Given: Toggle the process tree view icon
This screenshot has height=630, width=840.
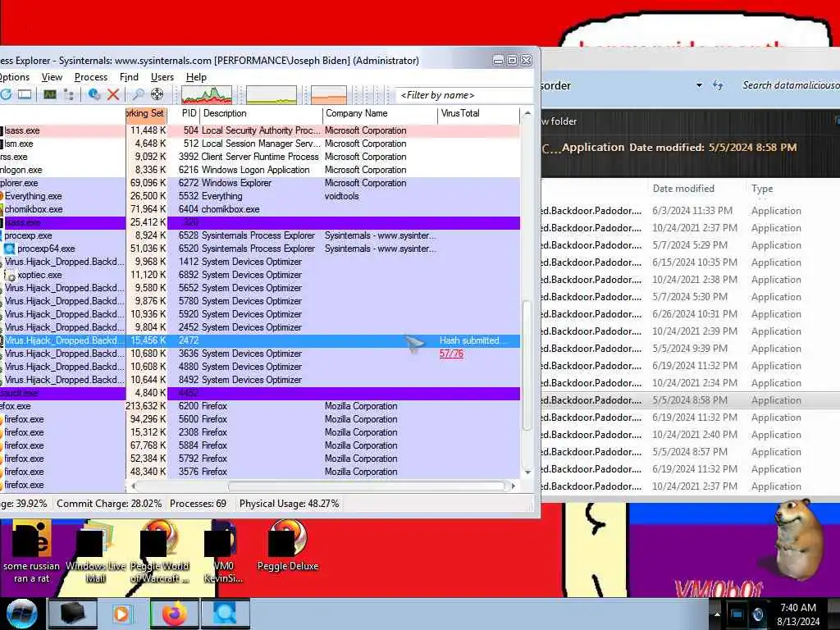Looking at the screenshot, I should coord(69,95).
